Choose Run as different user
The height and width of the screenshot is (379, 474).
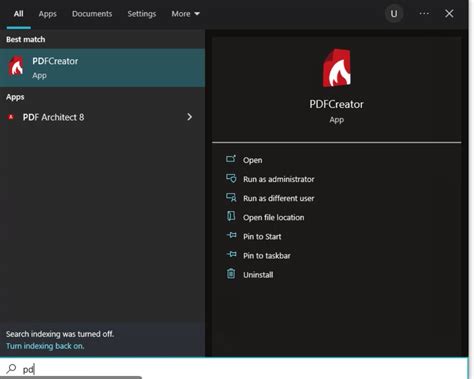(x=278, y=198)
